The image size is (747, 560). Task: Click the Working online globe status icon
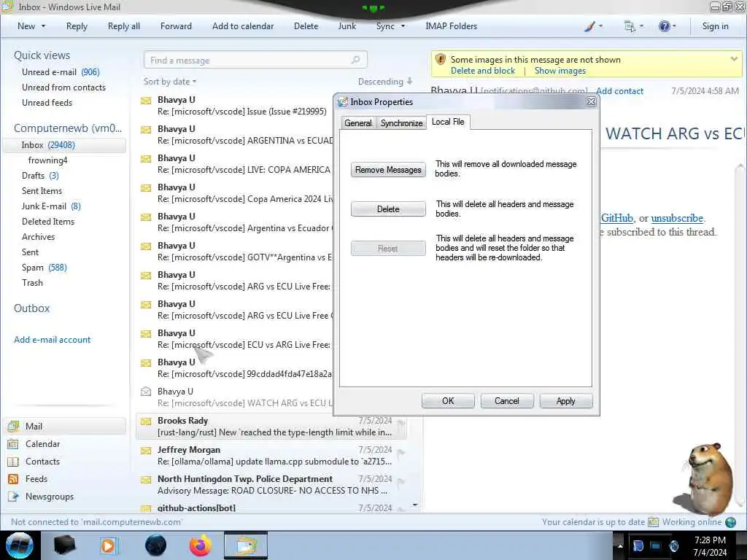coord(730,522)
